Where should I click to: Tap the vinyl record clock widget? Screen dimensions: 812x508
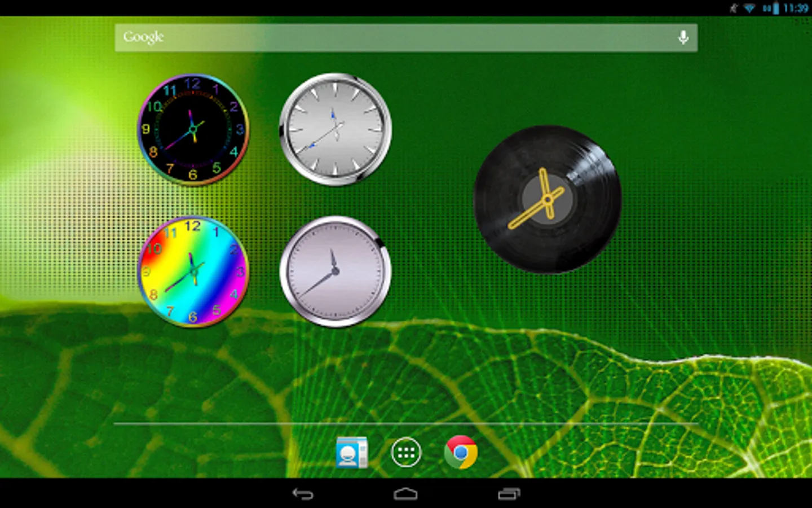click(x=548, y=199)
